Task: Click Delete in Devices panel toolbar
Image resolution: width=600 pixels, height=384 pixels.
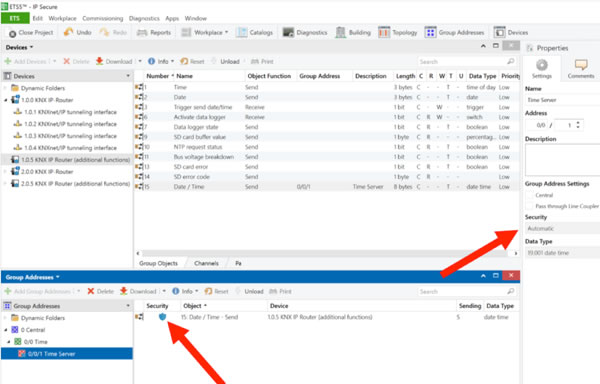Action: coord(76,62)
